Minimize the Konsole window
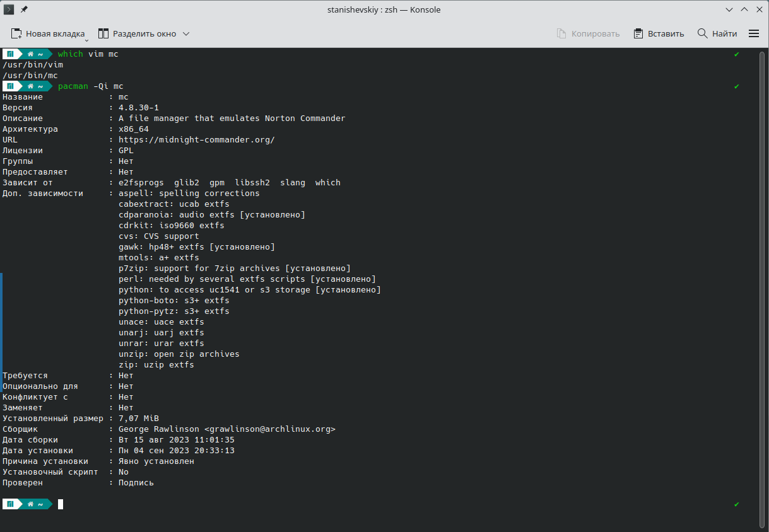The width and height of the screenshot is (769, 532). point(729,9)
